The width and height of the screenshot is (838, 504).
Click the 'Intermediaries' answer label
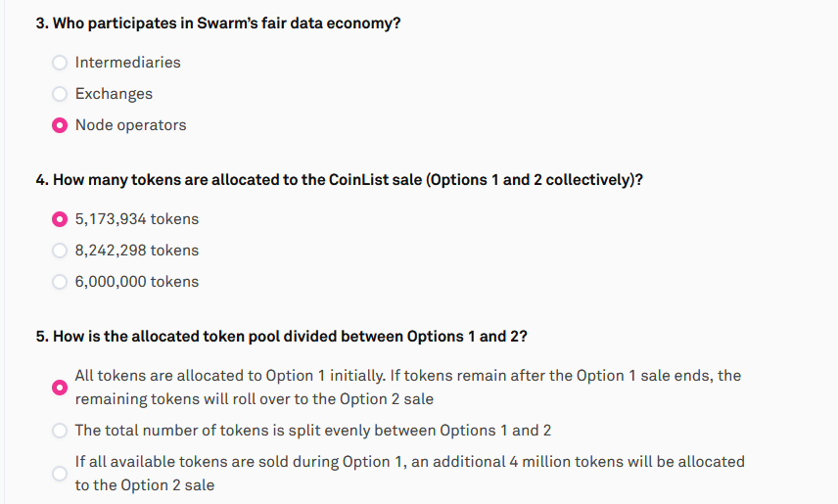[127, 63]
